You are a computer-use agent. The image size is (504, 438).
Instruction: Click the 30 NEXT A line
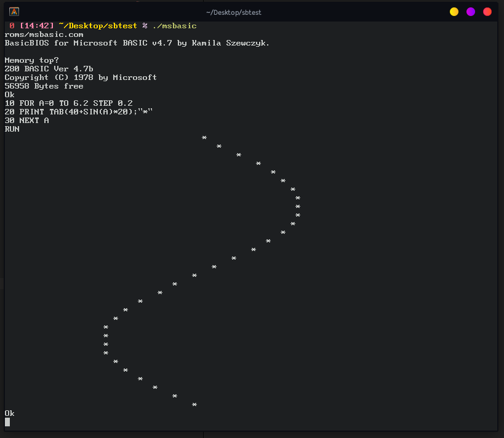(26, 121)
